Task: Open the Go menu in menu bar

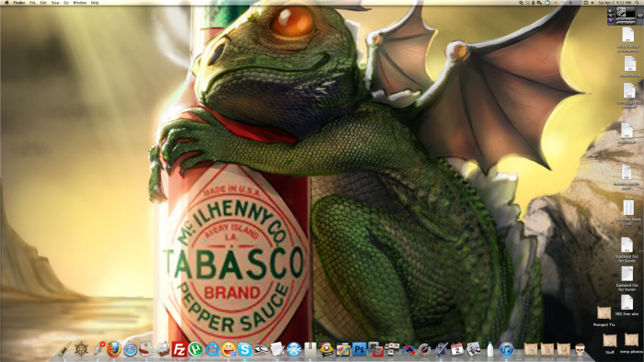Action: [66, 3]
